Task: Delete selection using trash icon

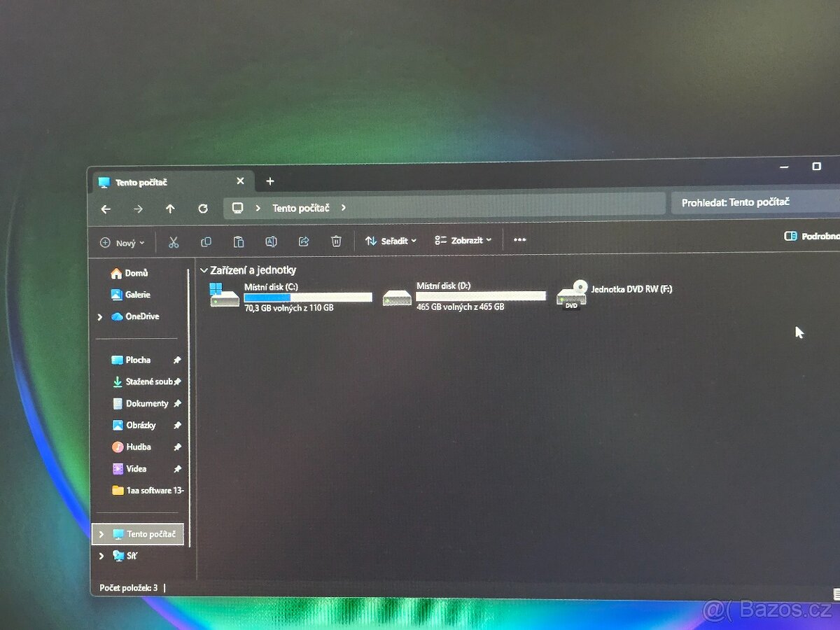Action: pos(336,241)
